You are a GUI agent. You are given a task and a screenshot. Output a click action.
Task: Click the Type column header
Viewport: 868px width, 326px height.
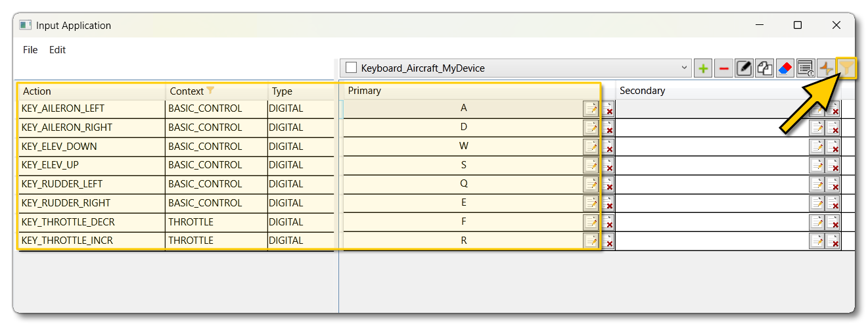point(301,91)
